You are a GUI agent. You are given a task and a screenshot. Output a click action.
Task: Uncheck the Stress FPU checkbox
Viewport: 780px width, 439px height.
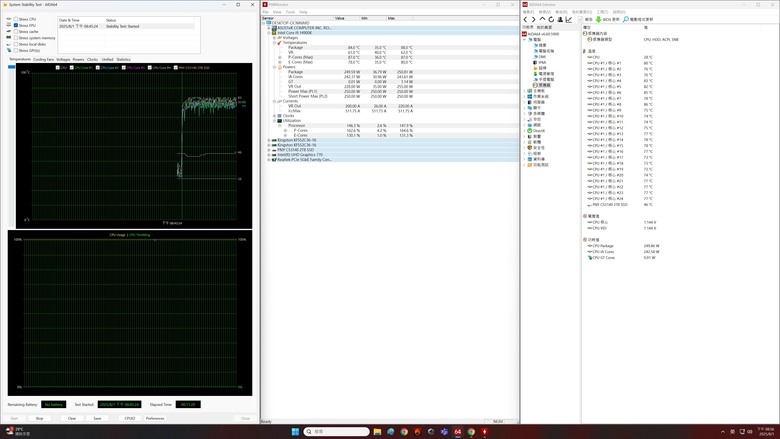[16, 25]
